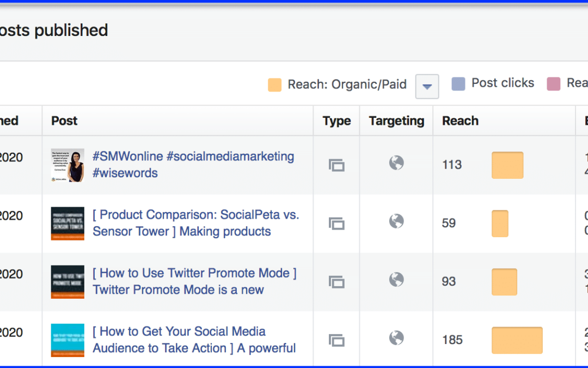Click the orange reach bar beside 93
Viewport: 588px width, 368px height.
504,282
